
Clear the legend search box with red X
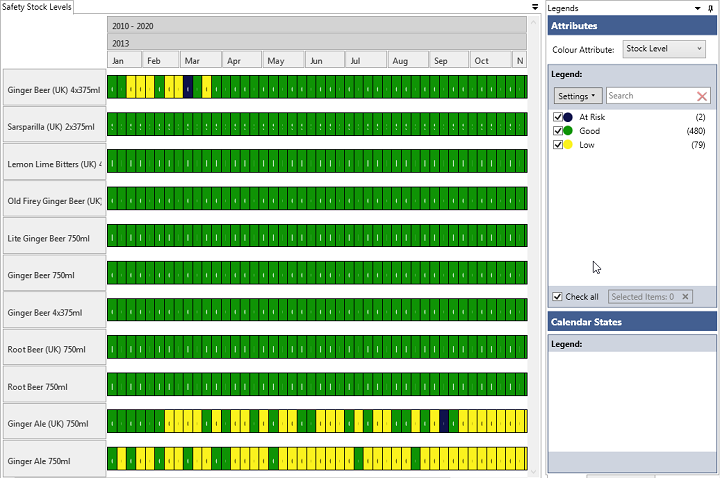pyautogui.click(x=702, y=96)
